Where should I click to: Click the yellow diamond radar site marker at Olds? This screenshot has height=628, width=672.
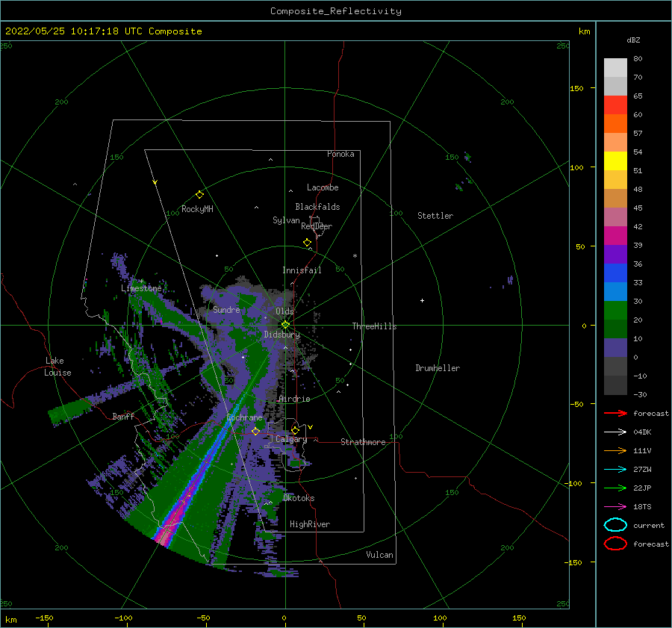[x=285, y=325]
